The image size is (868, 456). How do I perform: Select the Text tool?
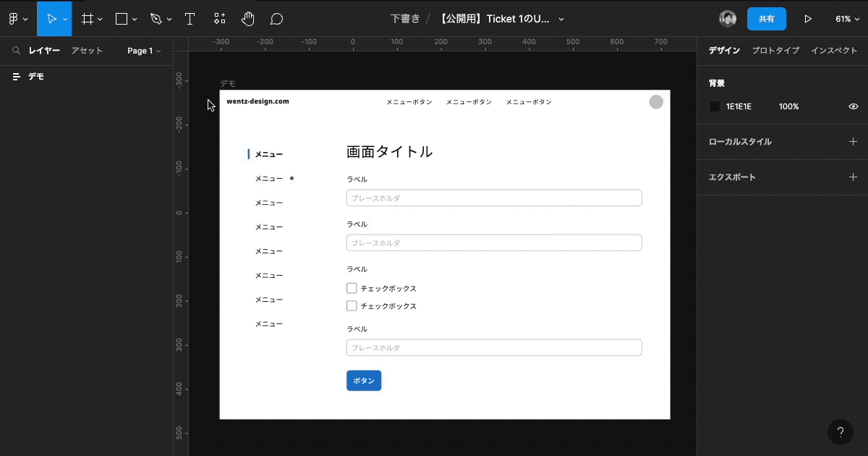[190, 18]
